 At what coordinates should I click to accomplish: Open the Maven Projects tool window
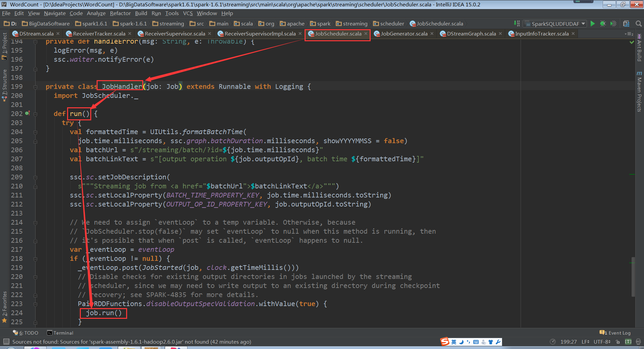[x=639, y=92]
